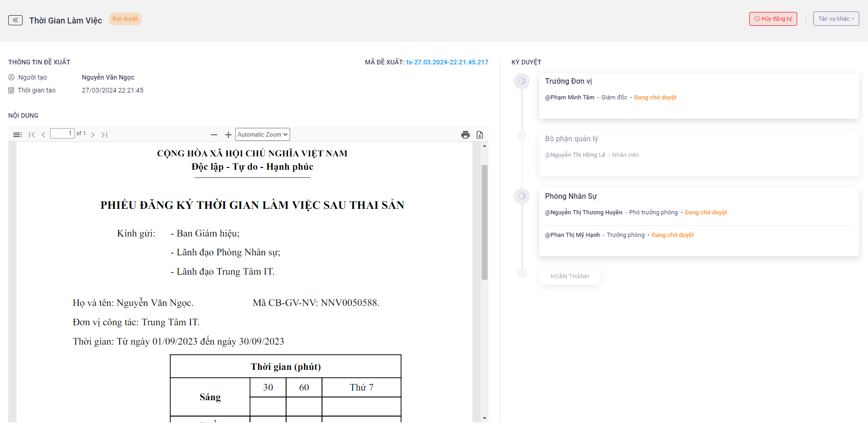Click the page number input field

pos(62,133)
